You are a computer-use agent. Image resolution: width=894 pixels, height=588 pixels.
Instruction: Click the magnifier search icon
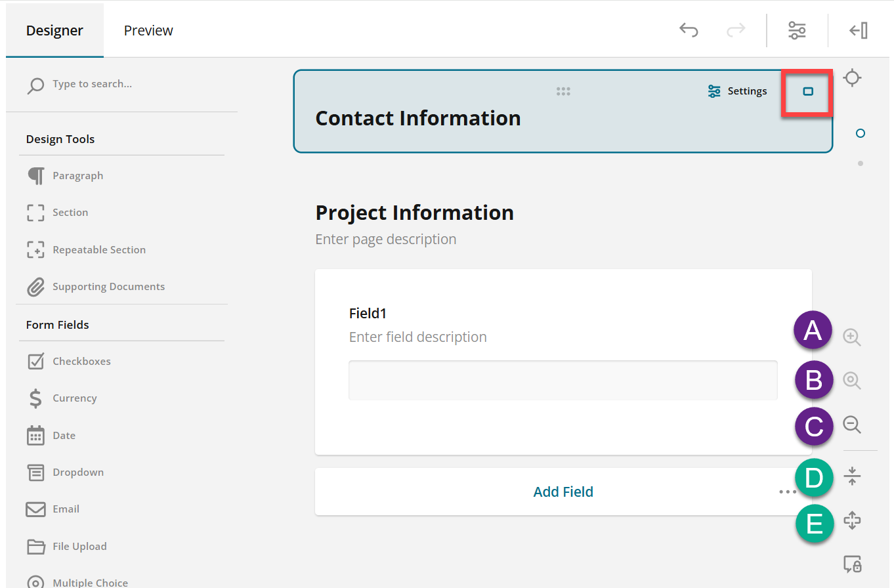point(35,85)
